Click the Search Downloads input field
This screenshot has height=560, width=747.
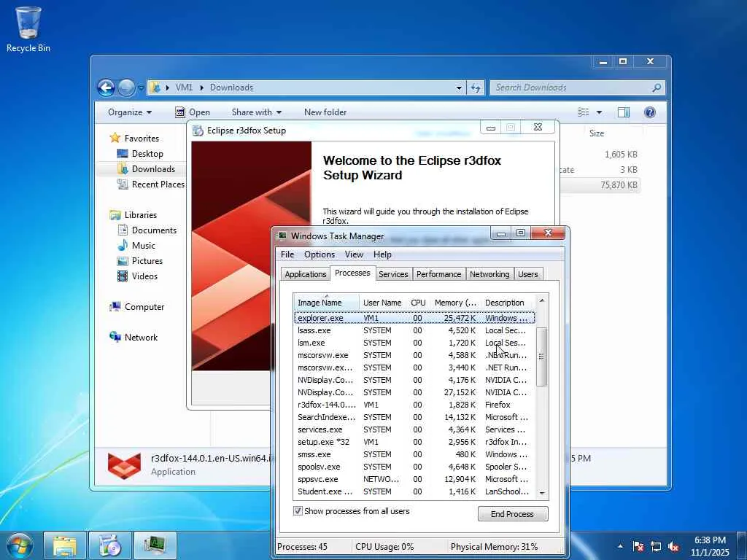click(x=572, y=87)
